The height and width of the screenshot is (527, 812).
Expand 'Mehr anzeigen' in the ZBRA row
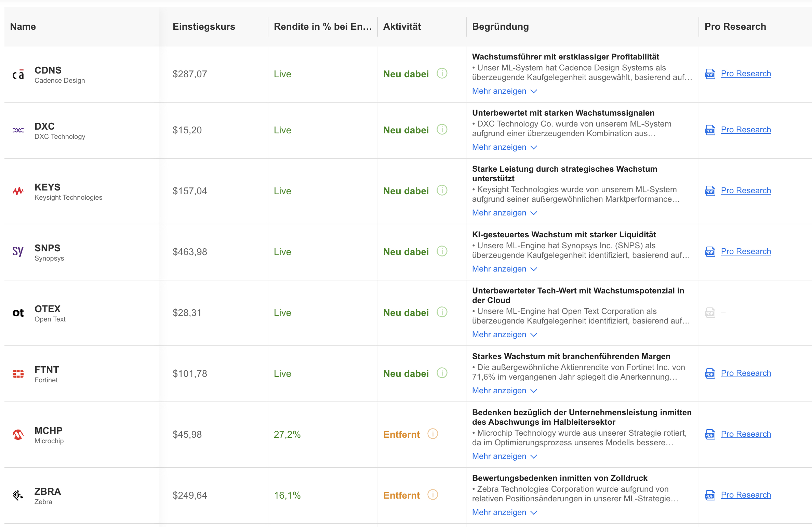pyautogui.click(x=505, y=512)
